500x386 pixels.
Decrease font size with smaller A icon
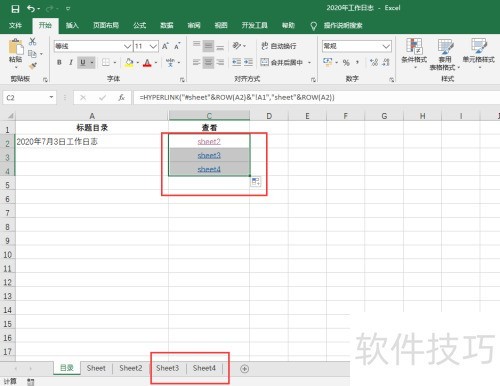tap(177, 46)
